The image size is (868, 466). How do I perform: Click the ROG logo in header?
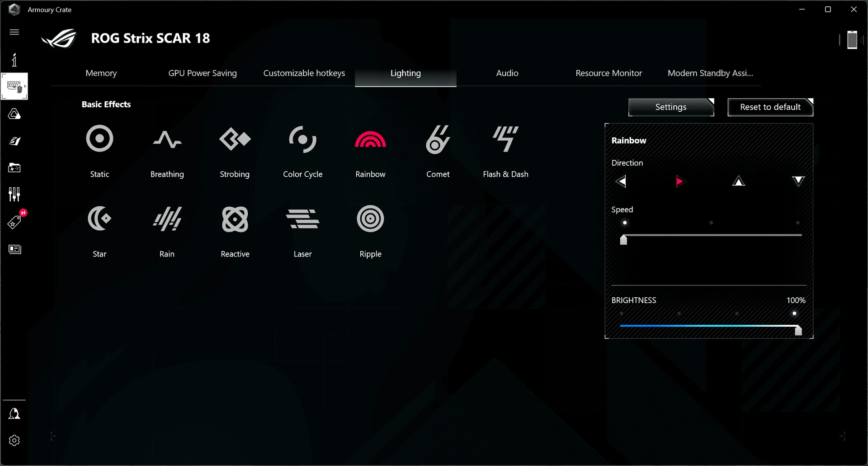pyautogui.click(x=59, y=38)
